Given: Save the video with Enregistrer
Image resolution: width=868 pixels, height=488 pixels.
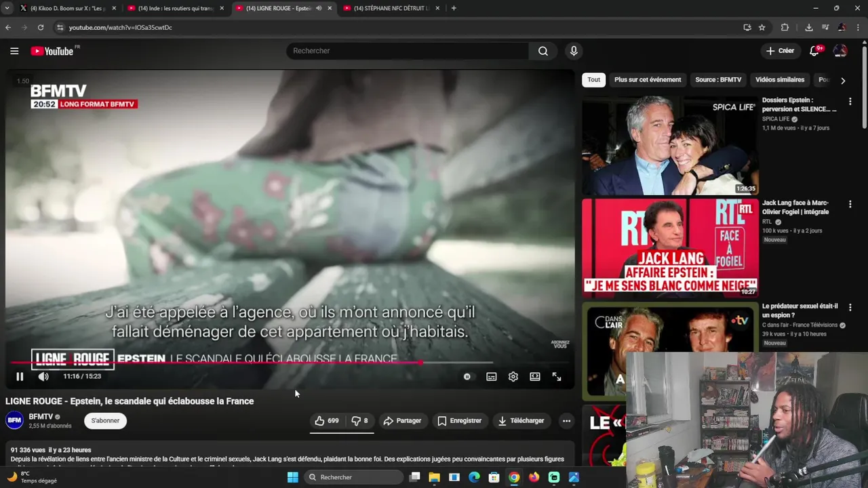Looking at the screenshot, I should point(459,421).
